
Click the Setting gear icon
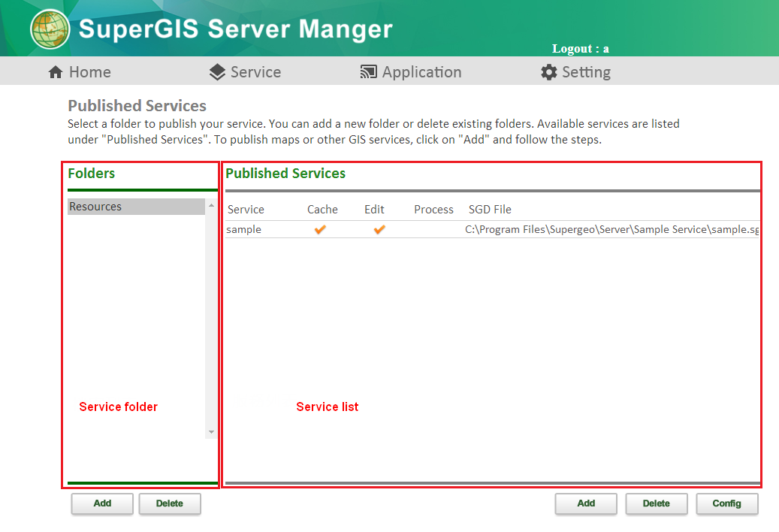[x=549, y=72]
